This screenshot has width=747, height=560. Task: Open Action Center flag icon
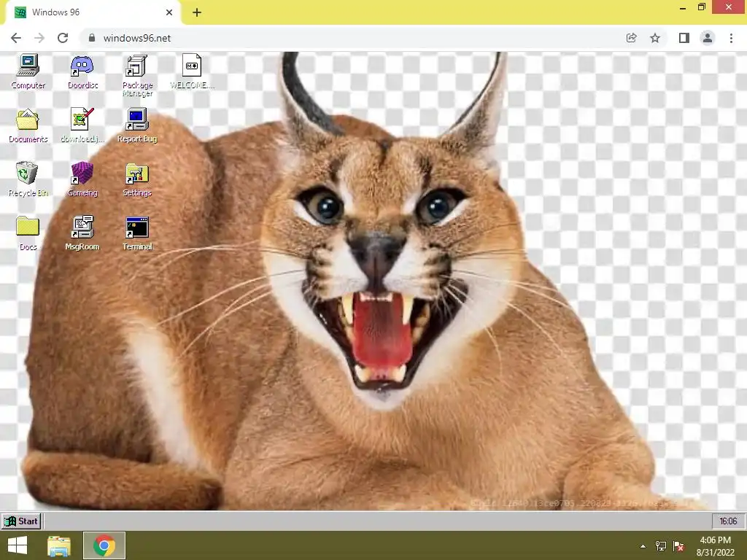(678, 546)
